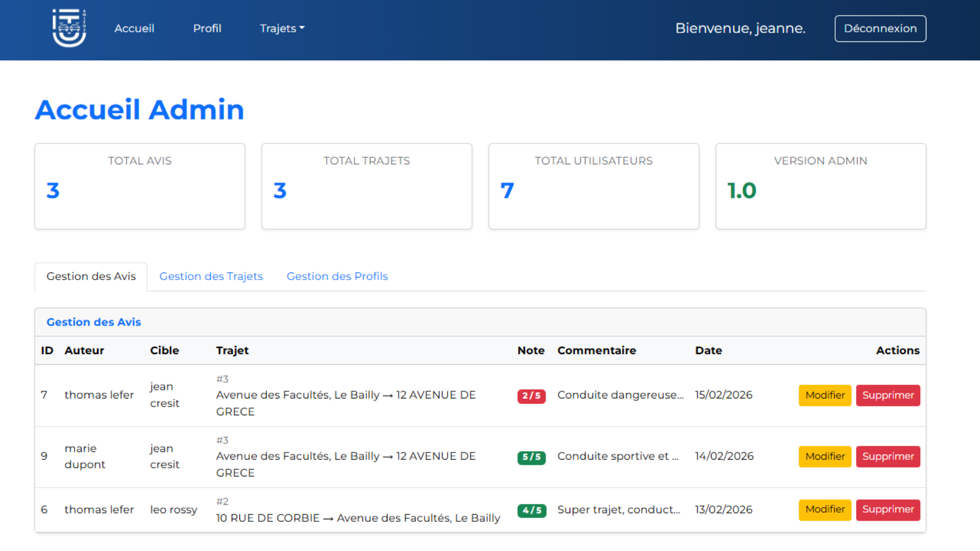
Task: Click the Total Trajets card
Action: point(367,186)
